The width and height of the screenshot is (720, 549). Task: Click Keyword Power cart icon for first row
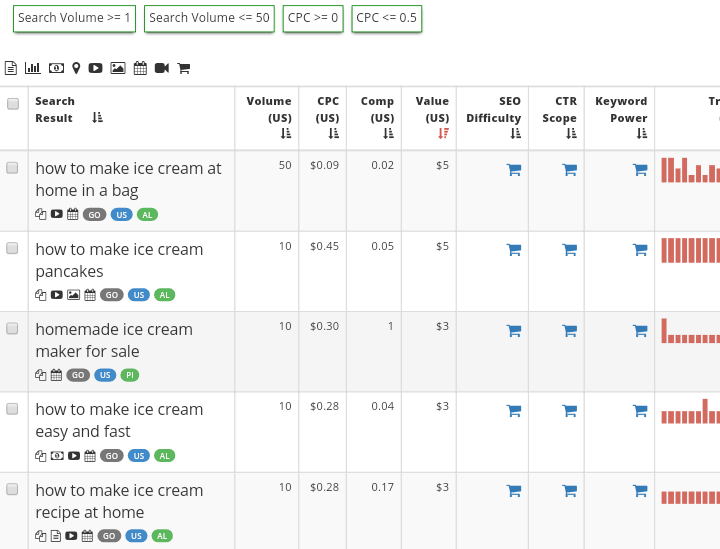coord(640,170)
